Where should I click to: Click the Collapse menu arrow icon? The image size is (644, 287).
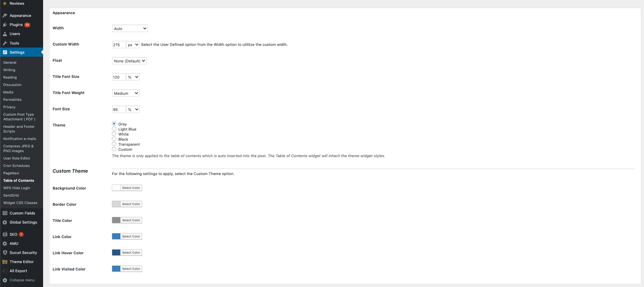pos(5,280)
